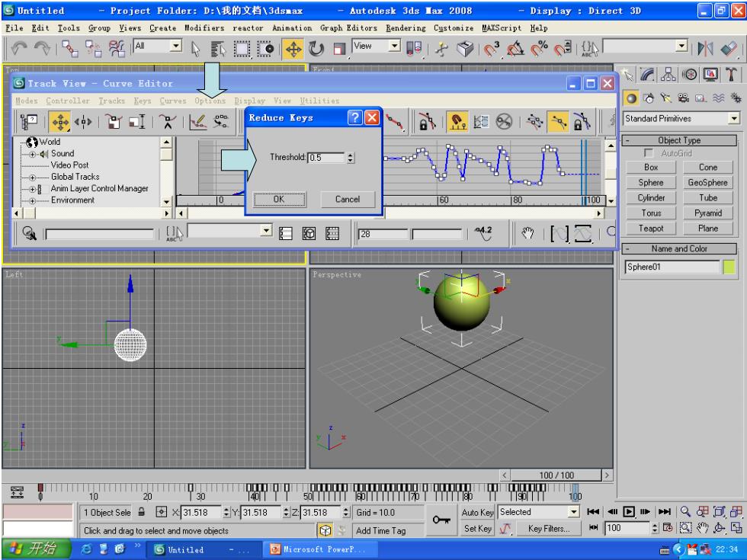Click the Undo arrow icon in main toolbar
This screenshot has height=560, width=747.
[x=19, y=48]
